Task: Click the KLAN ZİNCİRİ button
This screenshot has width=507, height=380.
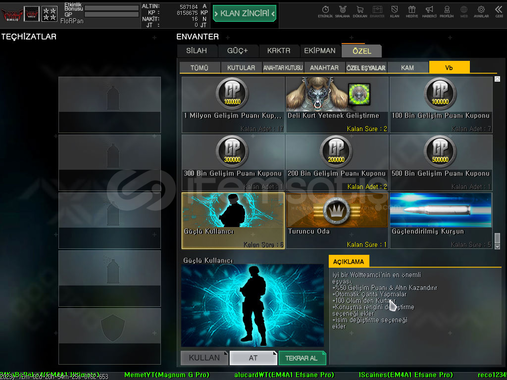Action: (x=245, y=13)
